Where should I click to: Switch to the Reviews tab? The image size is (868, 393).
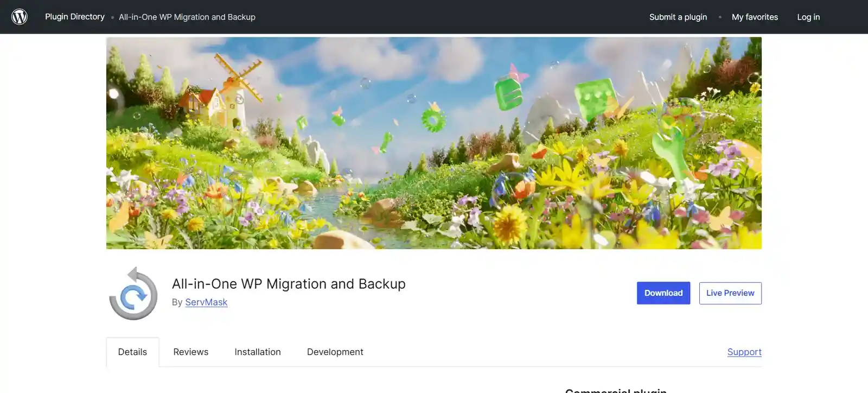(191, 352)
